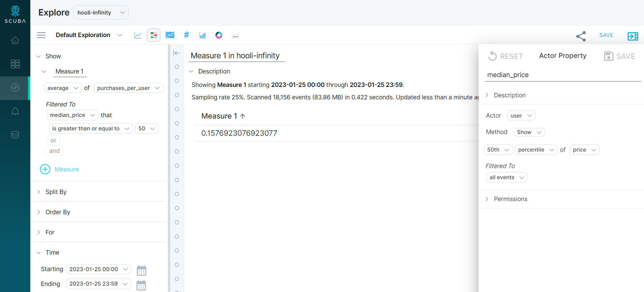Open the percentile dropdown
644x292 pixels.
tap(536, 150)
